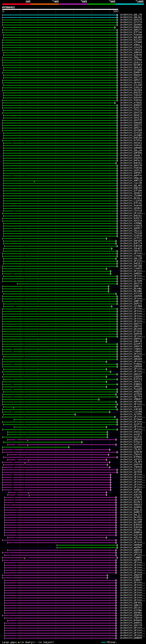Click the UniRef100_Q711M2 entry
This screenshot has height=644, width=146.
(131, 469)
